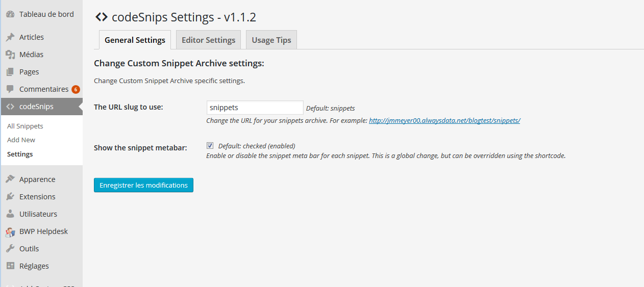644x287 pixels.
Task: Click 'Default: snippets' hint text
Action: [330, 109]
